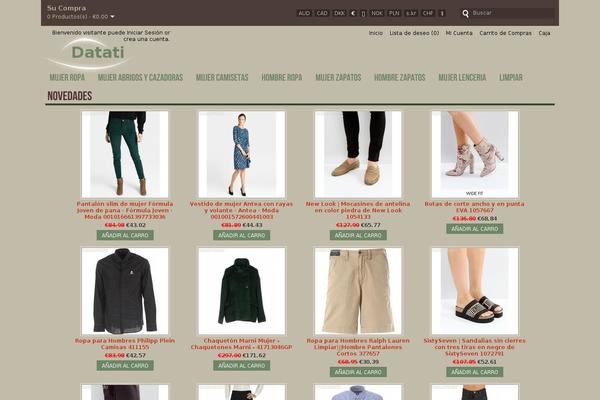The height and width of the screenshot is (400, 600).
Task: Expand the Su Compra cart dropdown arrow
Action: [112, 16]
